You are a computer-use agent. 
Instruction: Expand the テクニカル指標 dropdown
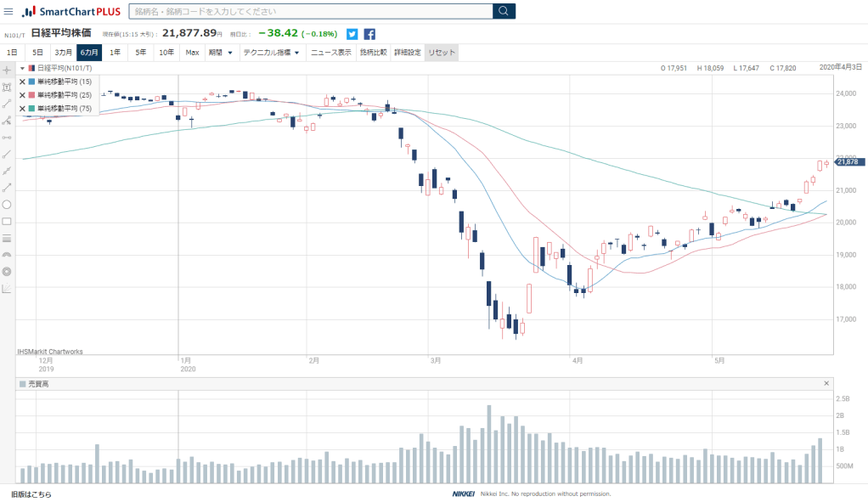(271, 53)
